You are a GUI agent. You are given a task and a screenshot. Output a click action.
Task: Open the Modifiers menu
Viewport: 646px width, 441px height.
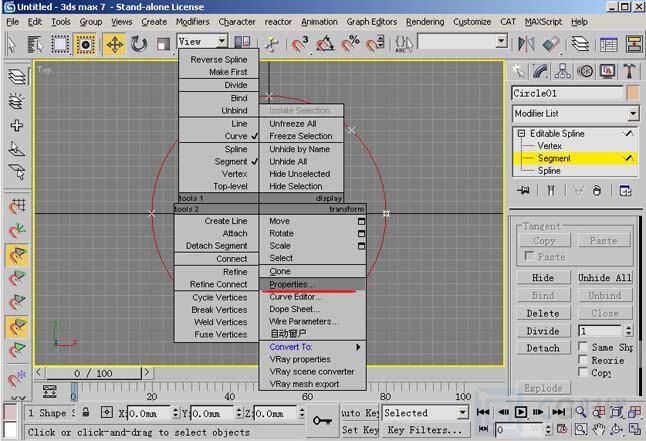(x=192, y=22)
